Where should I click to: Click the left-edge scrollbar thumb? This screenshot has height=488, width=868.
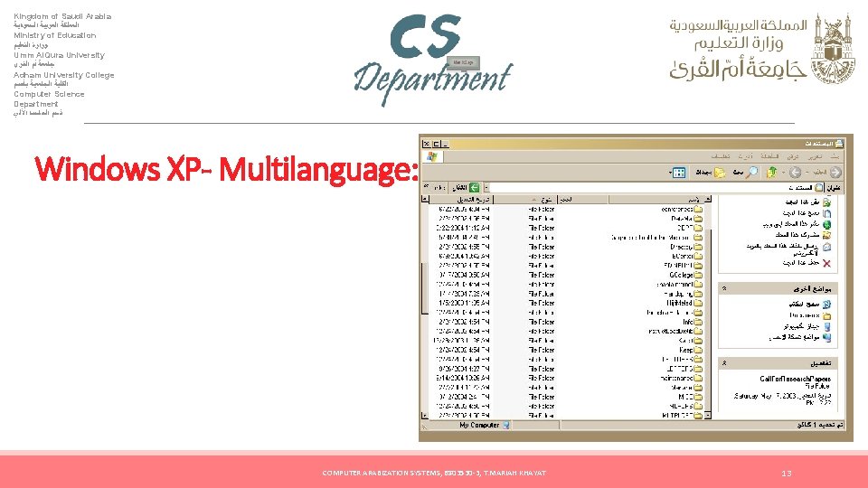(425, 288)
